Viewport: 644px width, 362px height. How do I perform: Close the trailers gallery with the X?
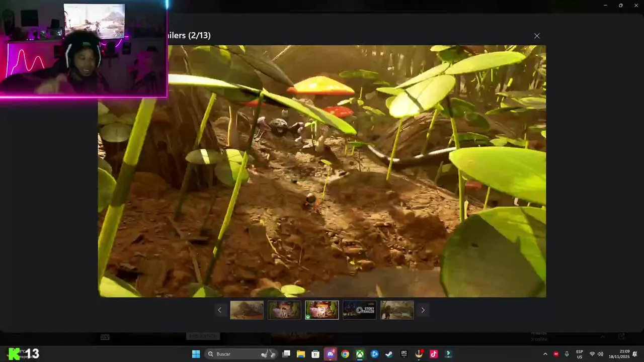tap(537, 36)
